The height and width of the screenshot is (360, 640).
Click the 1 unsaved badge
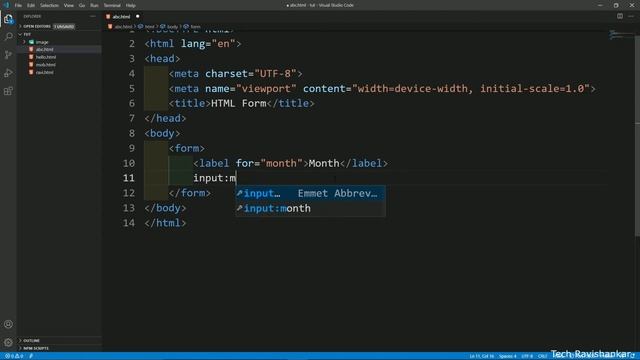[x=64, y=27]
